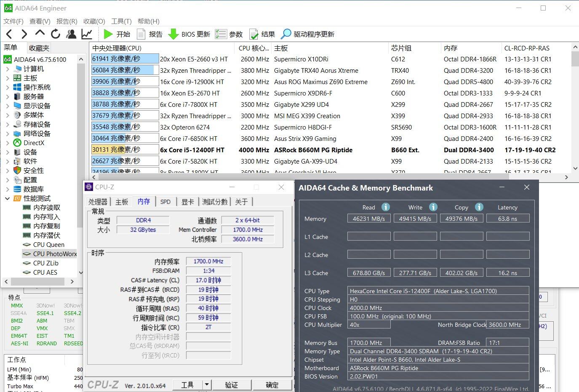Select the 安全性 security tree item

[34, 170]
